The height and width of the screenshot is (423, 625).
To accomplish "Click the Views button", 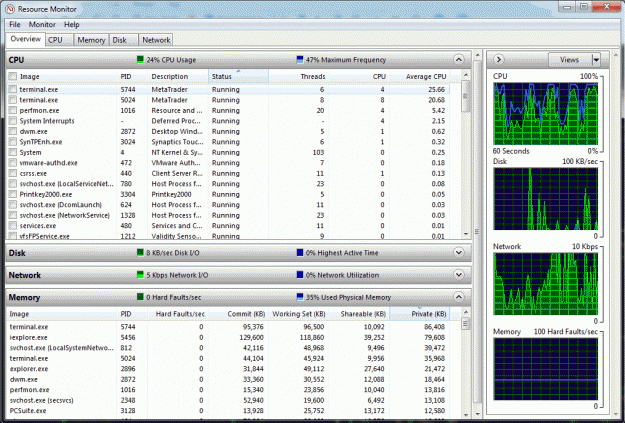I will pyautogui.click(x=570, y=60).
